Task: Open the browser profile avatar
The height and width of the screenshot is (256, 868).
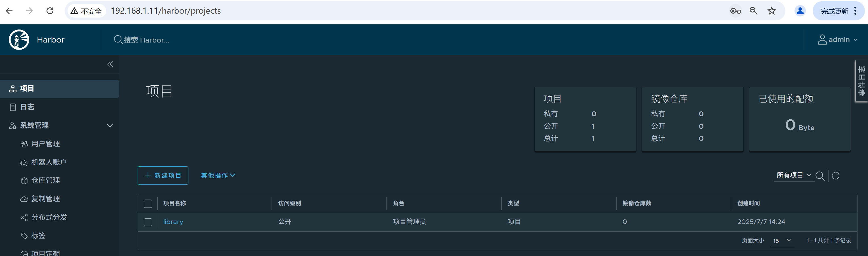Action: pyautogui.click(x=800, y=11)
